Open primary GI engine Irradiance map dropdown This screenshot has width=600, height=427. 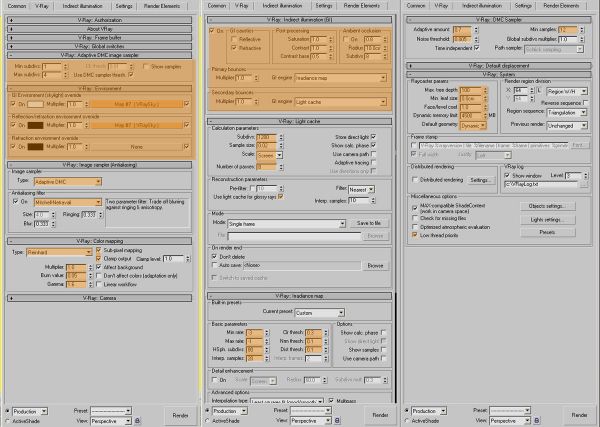(x=340, y=78)
